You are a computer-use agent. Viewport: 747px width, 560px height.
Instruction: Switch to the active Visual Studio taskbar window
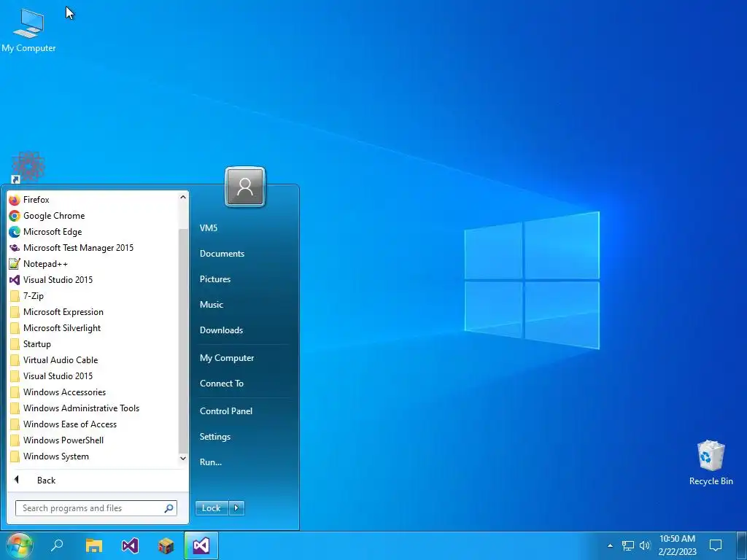pos(201,545)
